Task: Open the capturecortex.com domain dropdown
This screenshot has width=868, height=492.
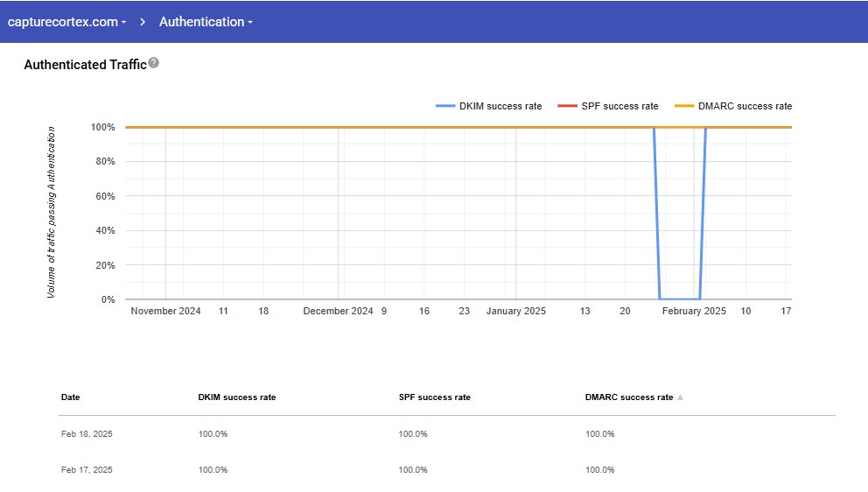Action: pos(66,22)
